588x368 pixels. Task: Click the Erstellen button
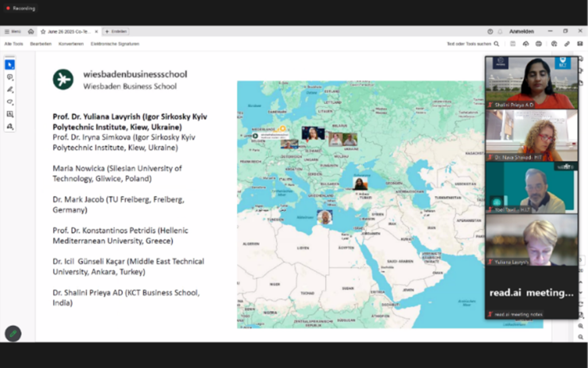click(116, 32)
